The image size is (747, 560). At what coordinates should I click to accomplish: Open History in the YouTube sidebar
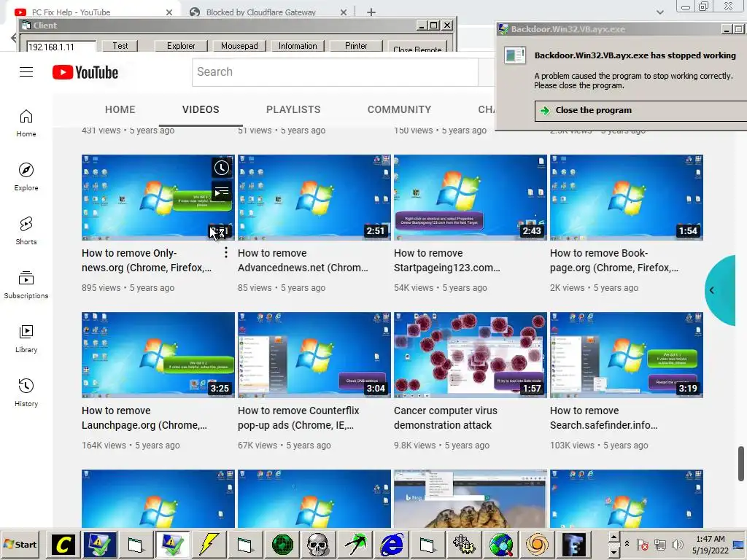click(x=26, y=392)
